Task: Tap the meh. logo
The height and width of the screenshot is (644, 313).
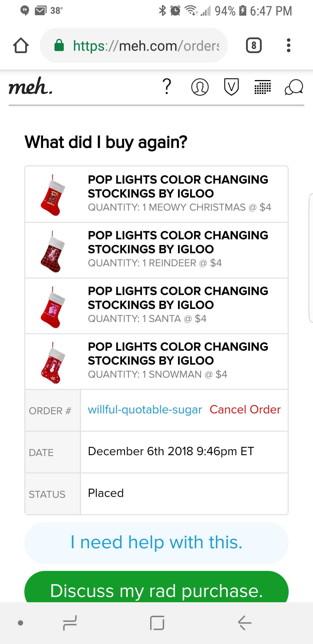Action: click(x=31, y=86)
